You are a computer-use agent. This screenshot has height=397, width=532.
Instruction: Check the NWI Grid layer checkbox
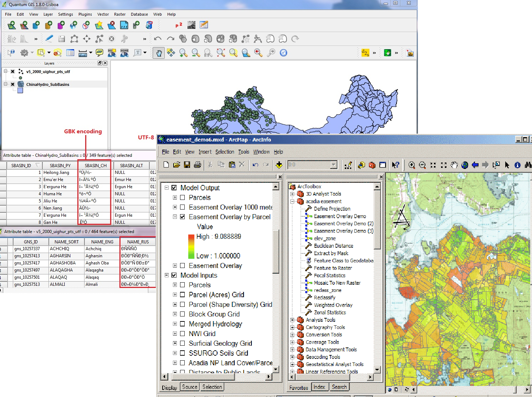tap(183, 334)
